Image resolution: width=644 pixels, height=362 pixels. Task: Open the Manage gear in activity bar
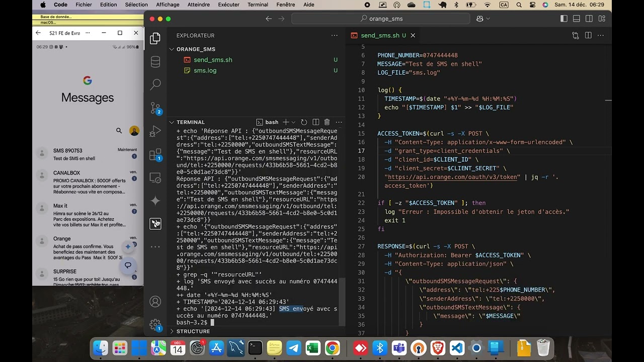155,325
